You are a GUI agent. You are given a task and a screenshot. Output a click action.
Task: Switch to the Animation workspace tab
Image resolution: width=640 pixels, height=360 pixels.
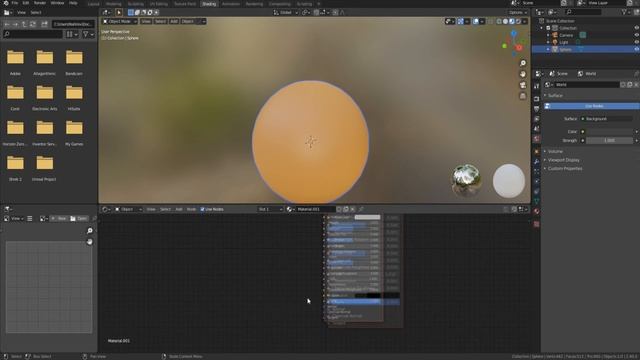[231, 4]
